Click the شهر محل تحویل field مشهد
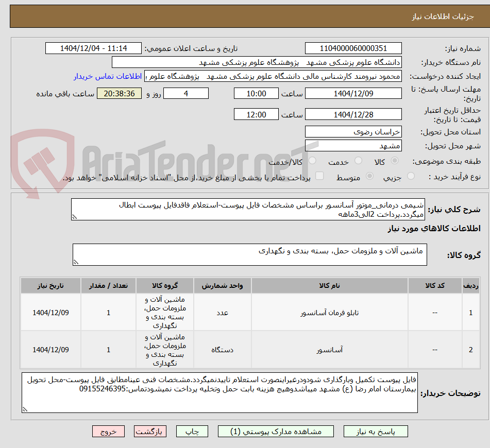The width and height of the screenshot is (490, 448). (x=353, y=146)
